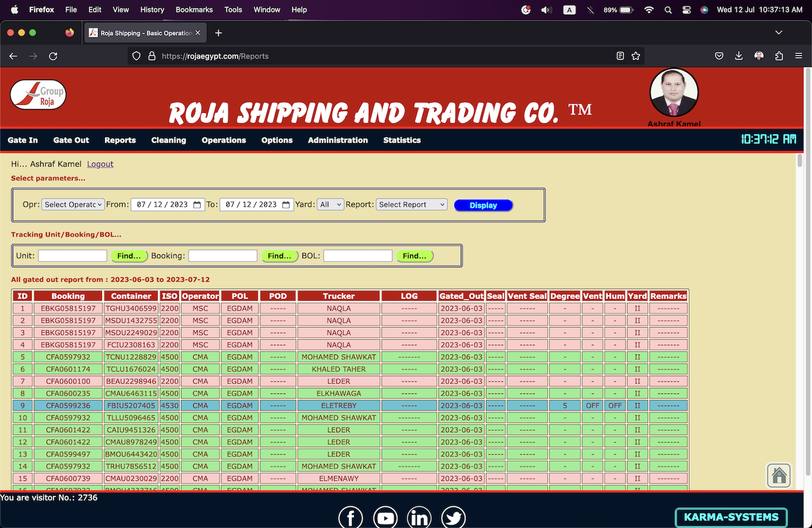
Task: Open the Twitter icon in the footer
Action: point(453,518)
